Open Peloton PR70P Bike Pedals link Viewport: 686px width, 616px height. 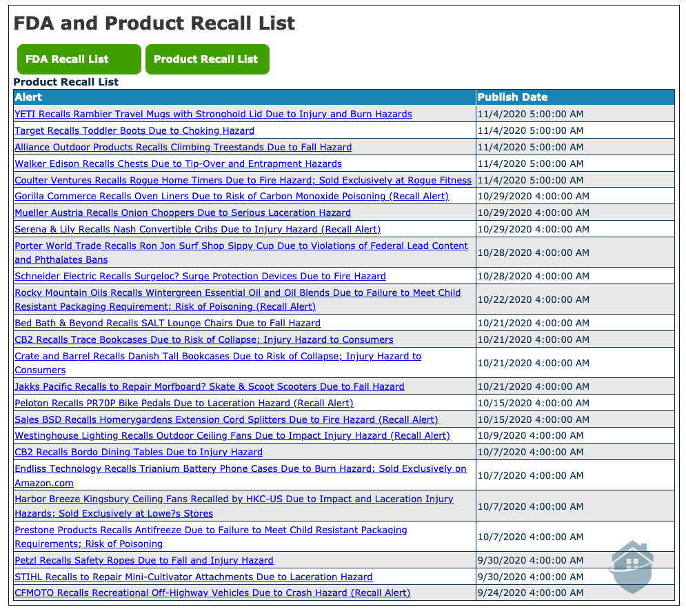[x=184, y=404]
